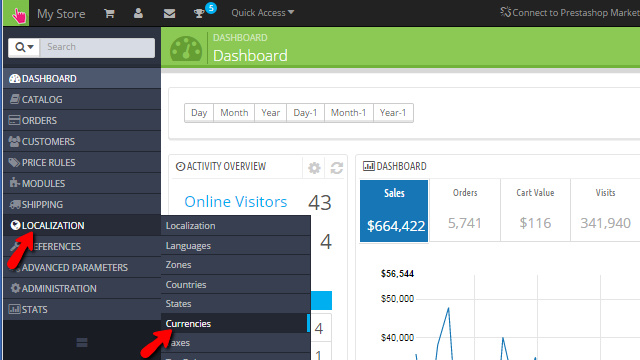Image resolution: width=640 pixels, height=360 pixels.
Task: Filter dashboard by Month-1
Action: [x=349, y=113]
